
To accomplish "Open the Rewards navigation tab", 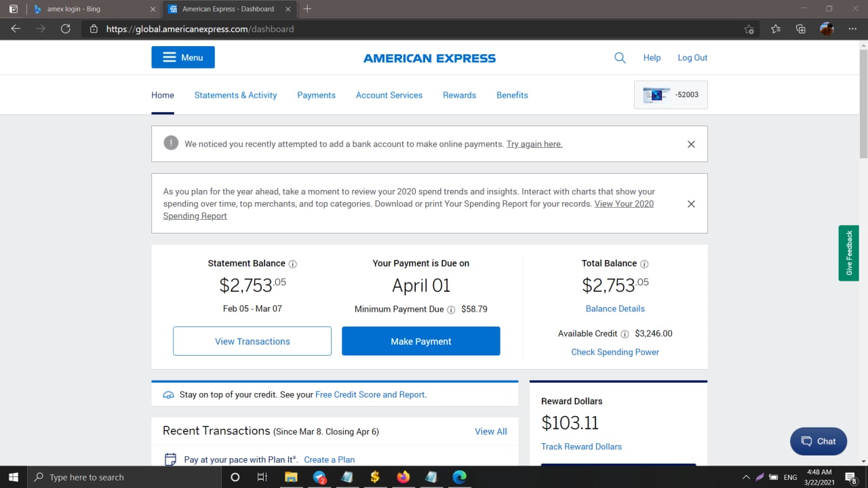I will (459, 95).
